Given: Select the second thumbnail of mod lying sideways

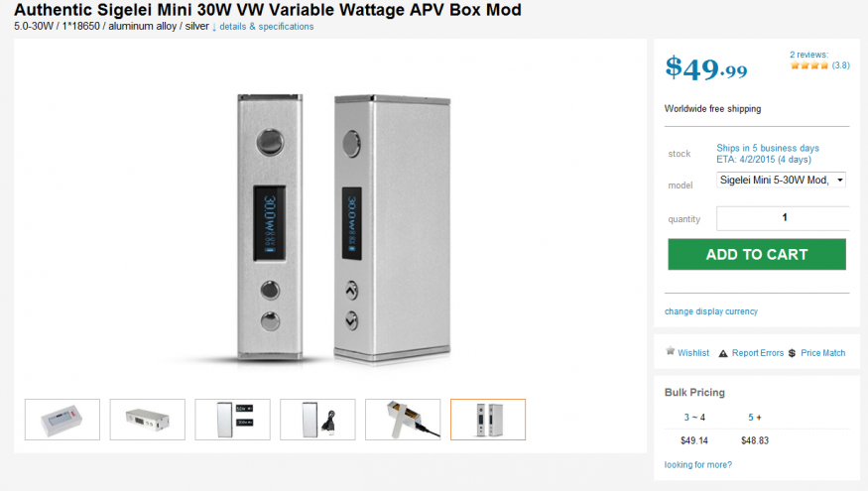Looking at the screenshot, I should point(147,420).
